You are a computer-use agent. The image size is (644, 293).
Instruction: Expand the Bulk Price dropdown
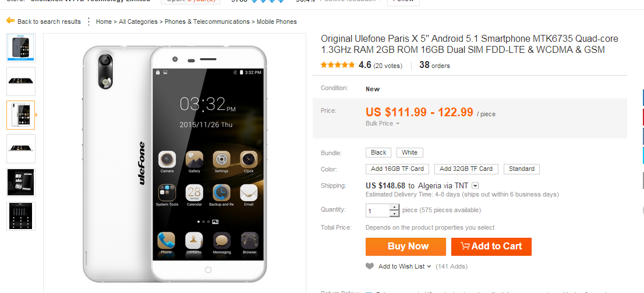pyautogui.click(x=383, y=123)
